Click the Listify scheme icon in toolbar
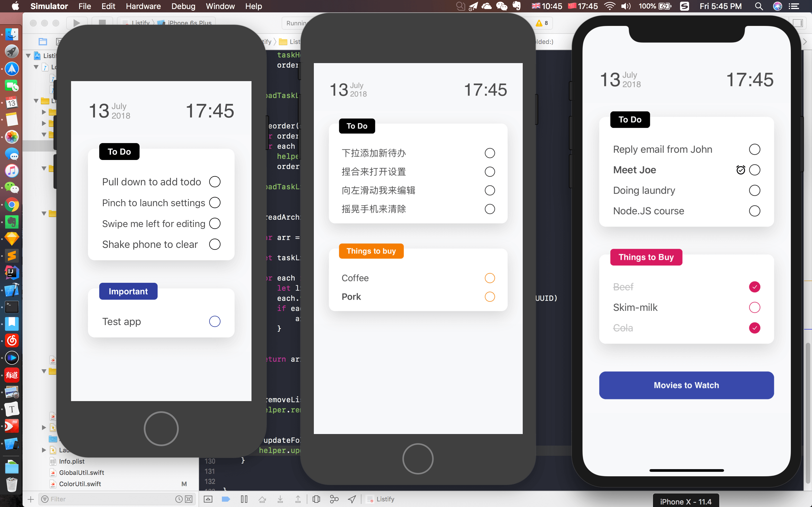The height and width of the screenshot is (507, 812). coord(125,22)
